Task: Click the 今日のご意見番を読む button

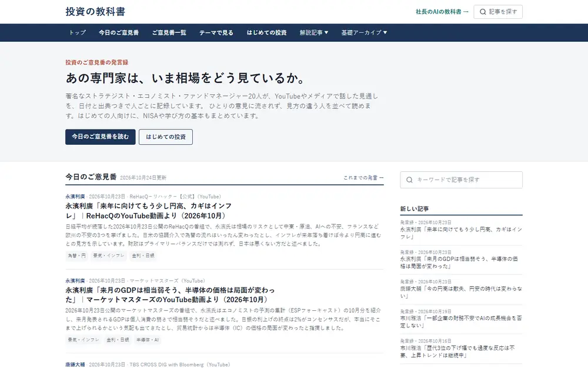Action: tap(100, 137)
